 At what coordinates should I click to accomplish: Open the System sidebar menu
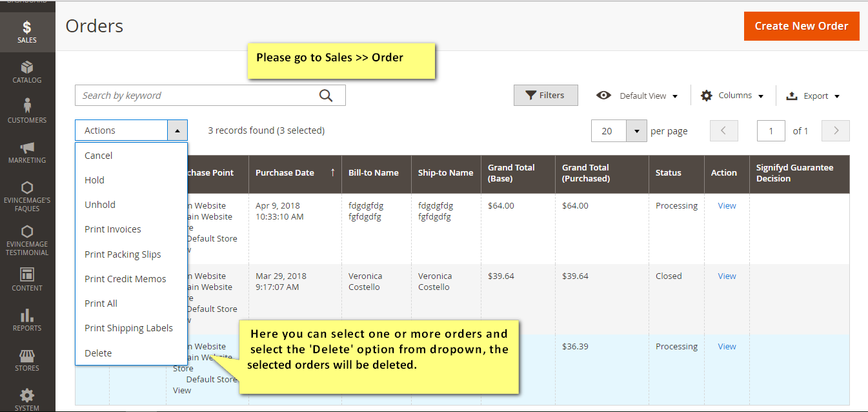click(x=27, y=399)
